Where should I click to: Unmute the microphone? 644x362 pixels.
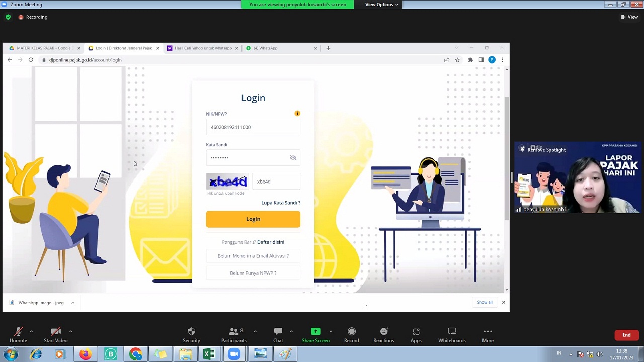[x=18, y=335]
